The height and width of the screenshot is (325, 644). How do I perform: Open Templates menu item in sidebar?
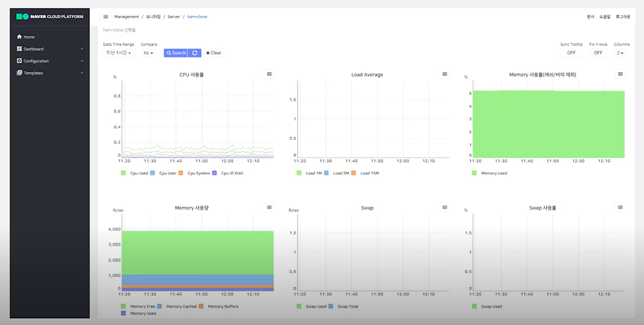pos(33,73)
